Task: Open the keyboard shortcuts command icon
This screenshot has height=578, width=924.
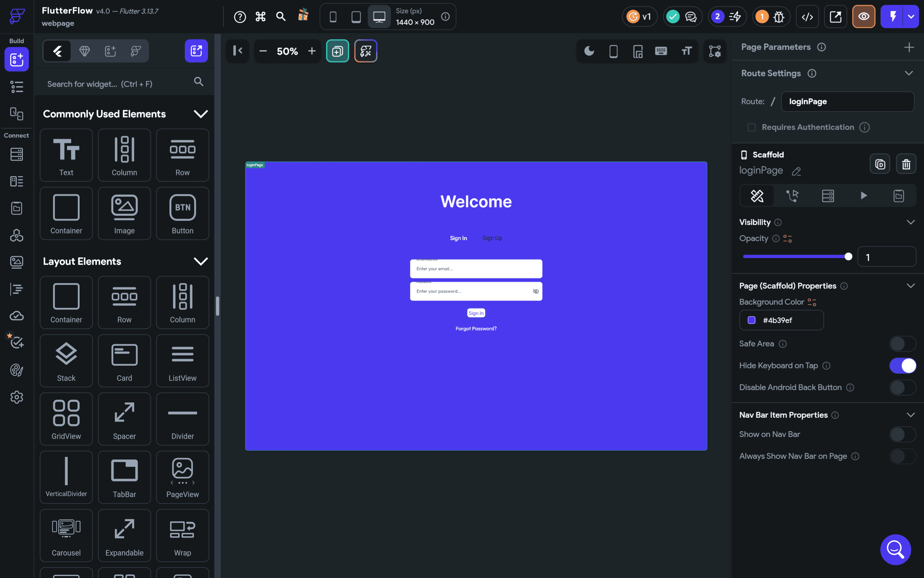Action: [261, 17]
